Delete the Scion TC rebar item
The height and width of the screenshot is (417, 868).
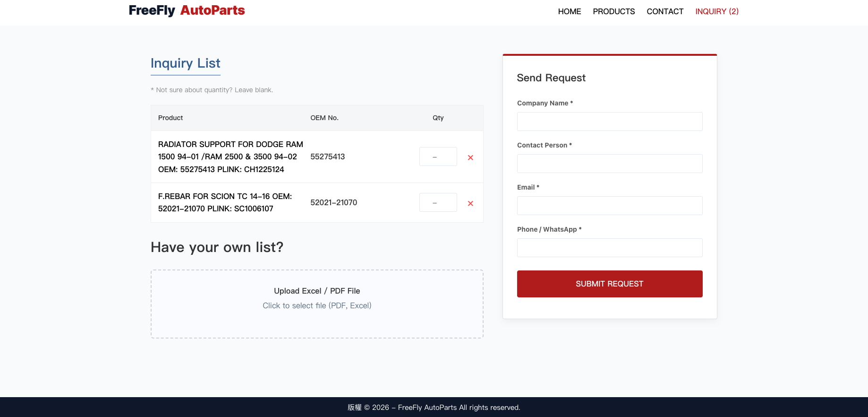[470, 203]
